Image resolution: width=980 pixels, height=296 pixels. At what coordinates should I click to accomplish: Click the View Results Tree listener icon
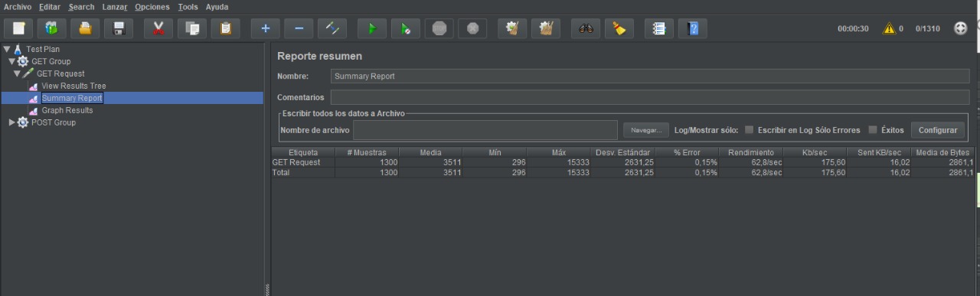point(33,86)
